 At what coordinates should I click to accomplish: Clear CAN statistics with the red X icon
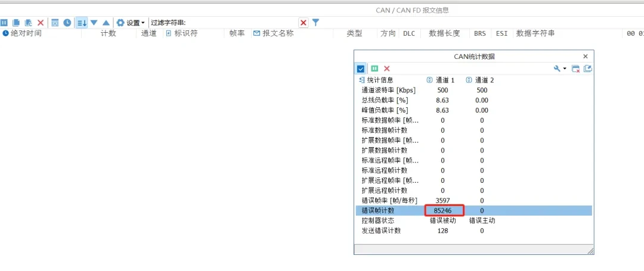click(386, 69)
